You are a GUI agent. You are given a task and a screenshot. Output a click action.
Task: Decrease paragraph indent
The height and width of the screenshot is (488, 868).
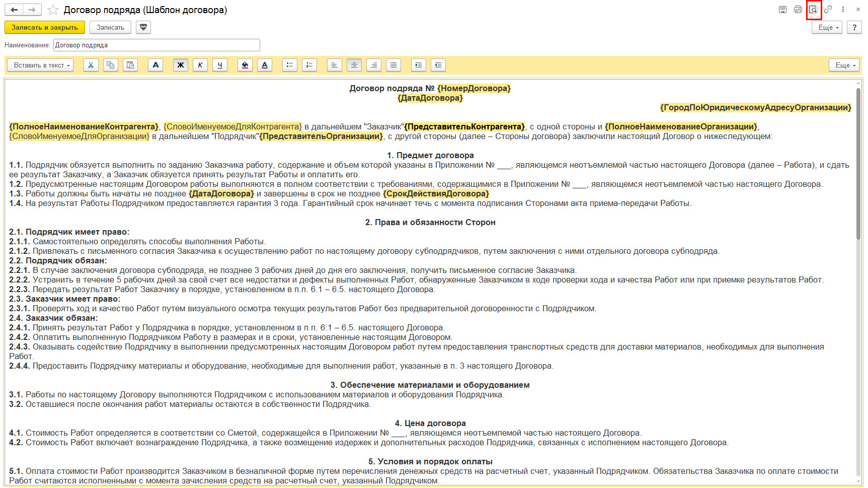(438, 65)
